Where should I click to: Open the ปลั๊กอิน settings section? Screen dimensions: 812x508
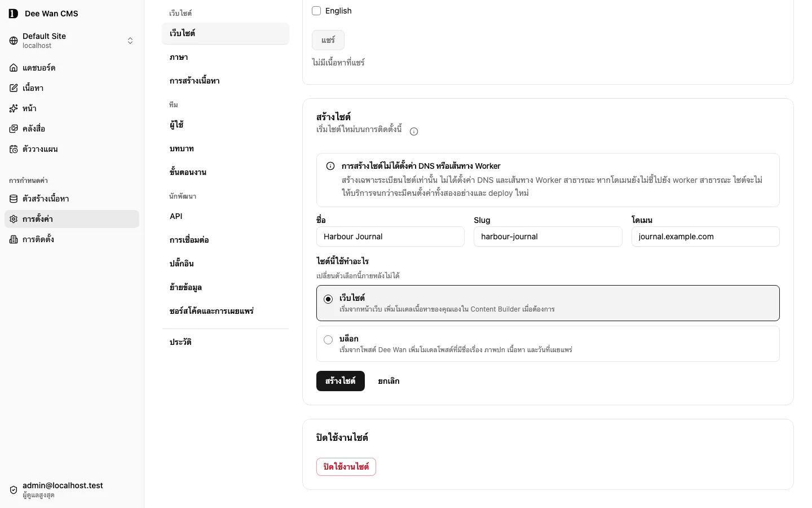point(226,264)
